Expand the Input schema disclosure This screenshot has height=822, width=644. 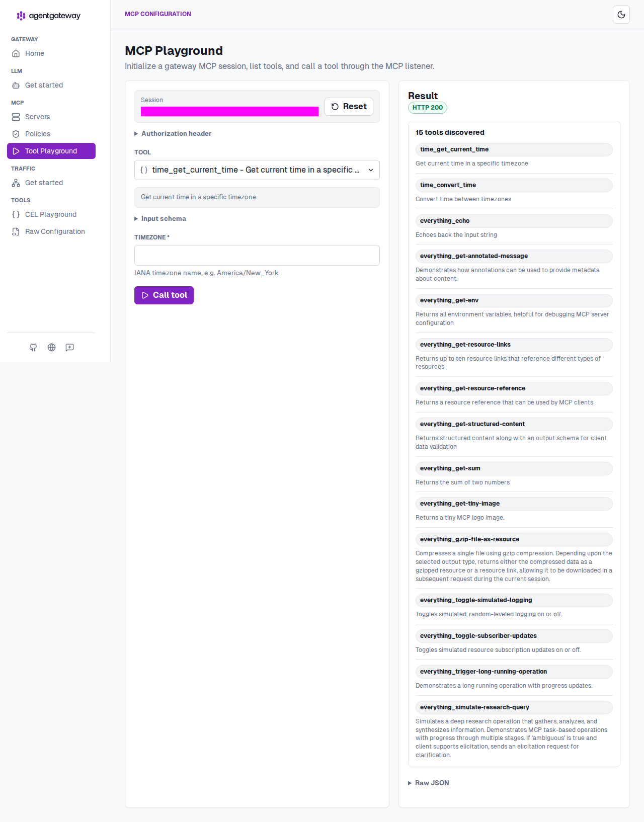coord(160,218)
